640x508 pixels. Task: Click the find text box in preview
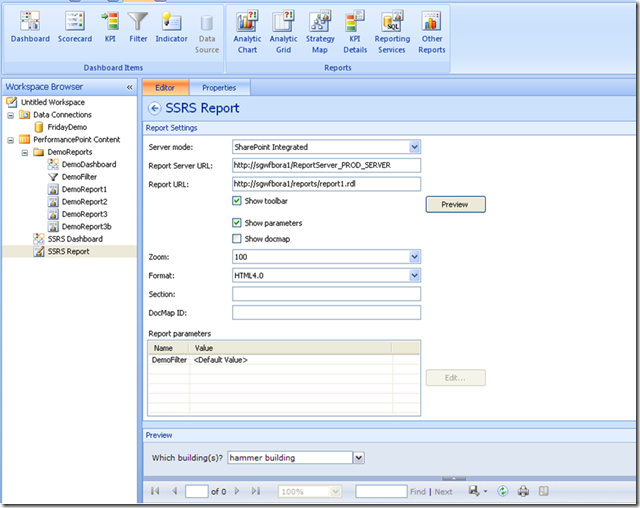coord(381,491)
